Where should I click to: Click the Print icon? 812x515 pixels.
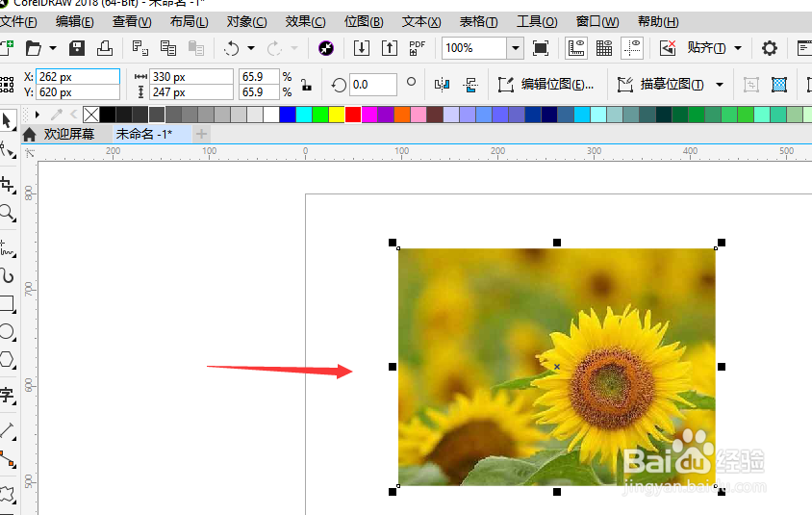tap(105, 48)
